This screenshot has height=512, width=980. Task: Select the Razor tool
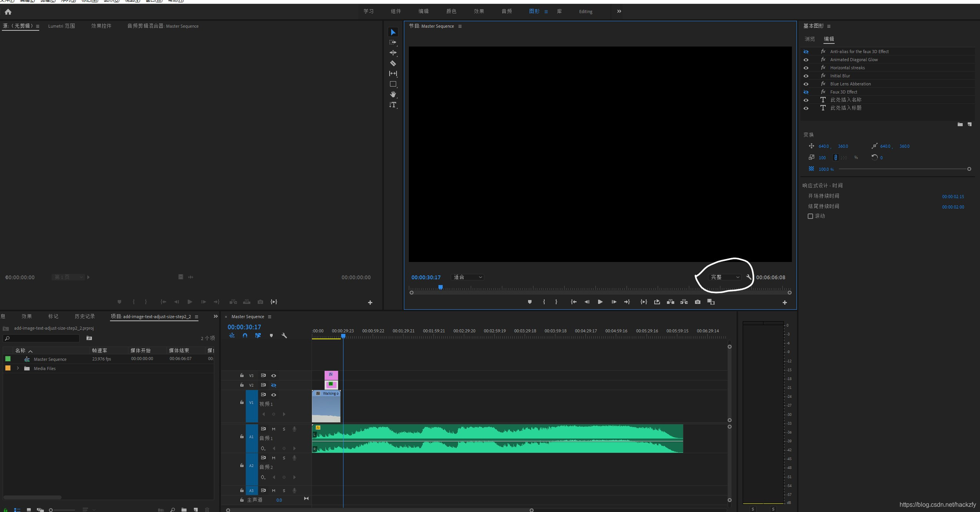point(393,63)
